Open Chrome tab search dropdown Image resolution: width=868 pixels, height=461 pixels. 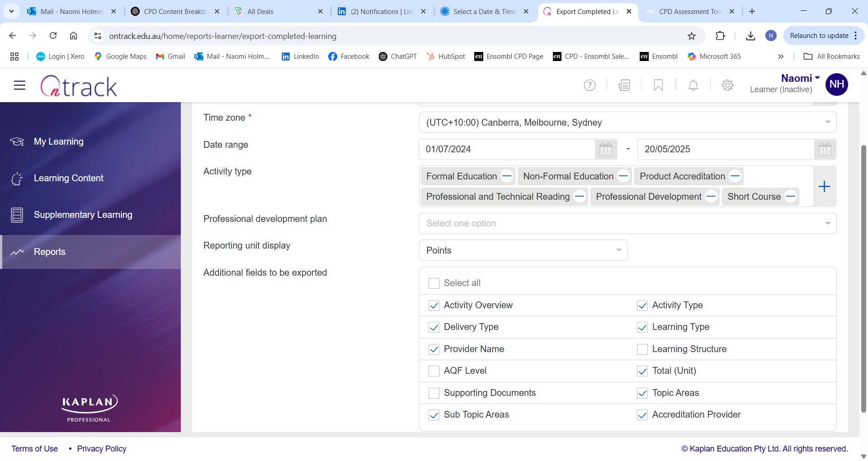pos(11,11)
